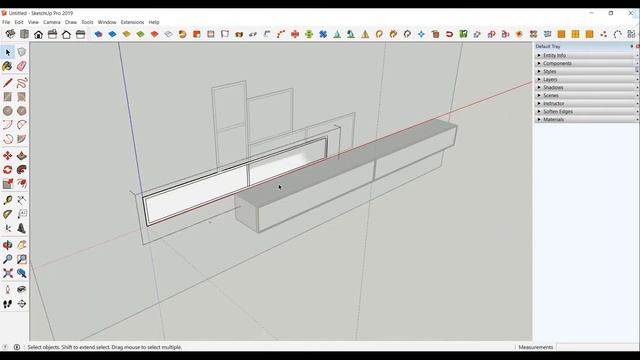Select the arrow Select tool
The image size is (640, 360).
8,52
